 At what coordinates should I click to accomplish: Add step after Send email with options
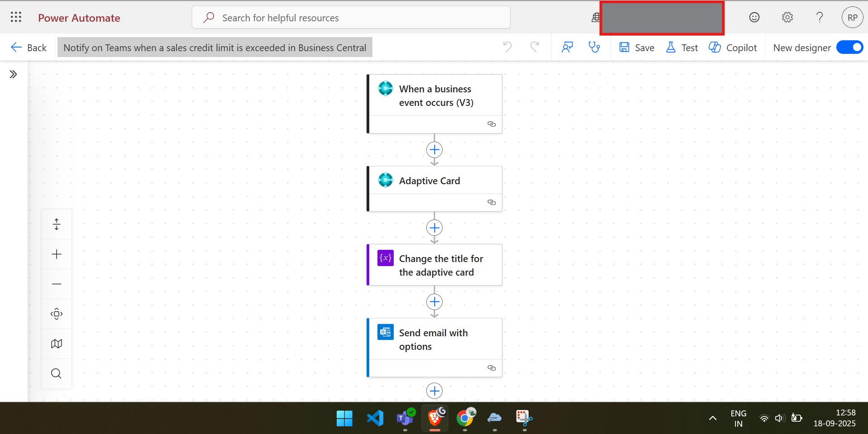tap(434, 391)
